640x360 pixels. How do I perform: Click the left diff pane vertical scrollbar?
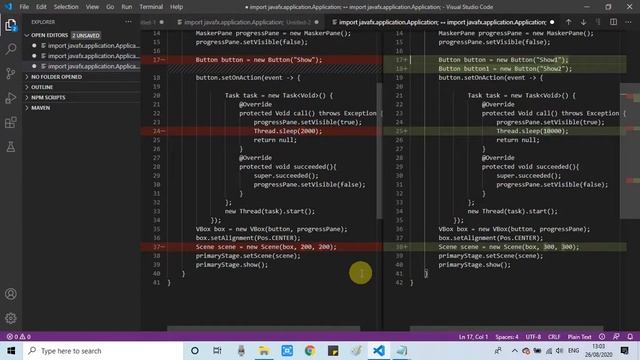[x=379, y=150]
